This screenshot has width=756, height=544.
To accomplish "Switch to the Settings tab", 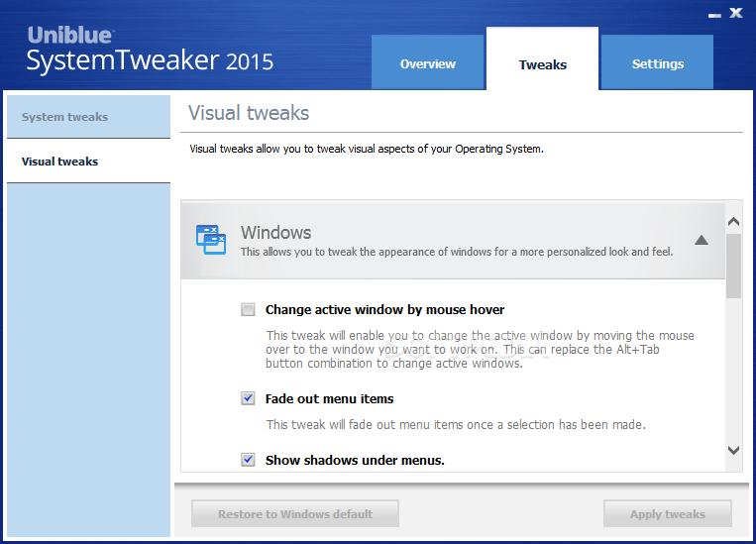I will click(657, 62).
